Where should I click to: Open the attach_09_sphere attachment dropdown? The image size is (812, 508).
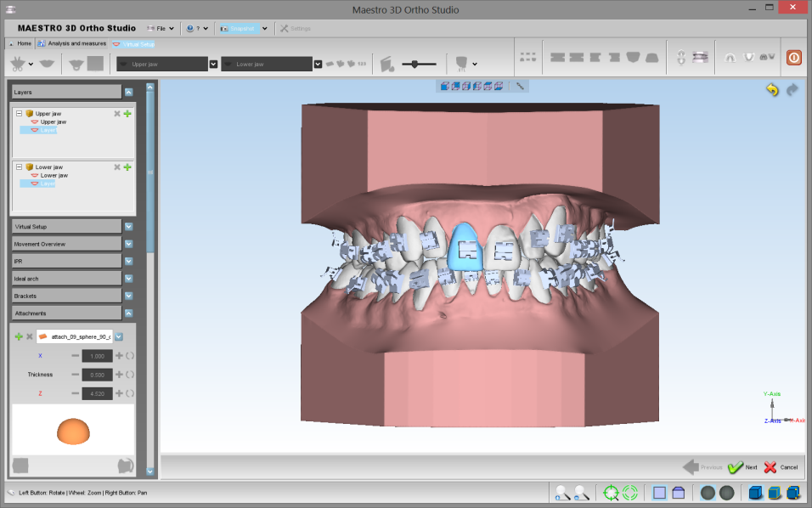119,336
